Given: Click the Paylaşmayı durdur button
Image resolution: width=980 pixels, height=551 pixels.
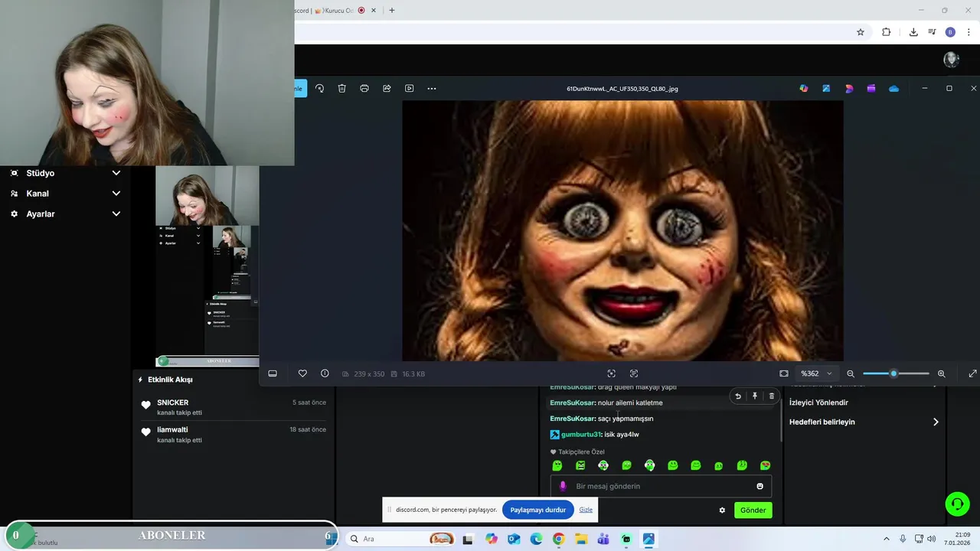Looking at the screenshot, I should (538, 510).
